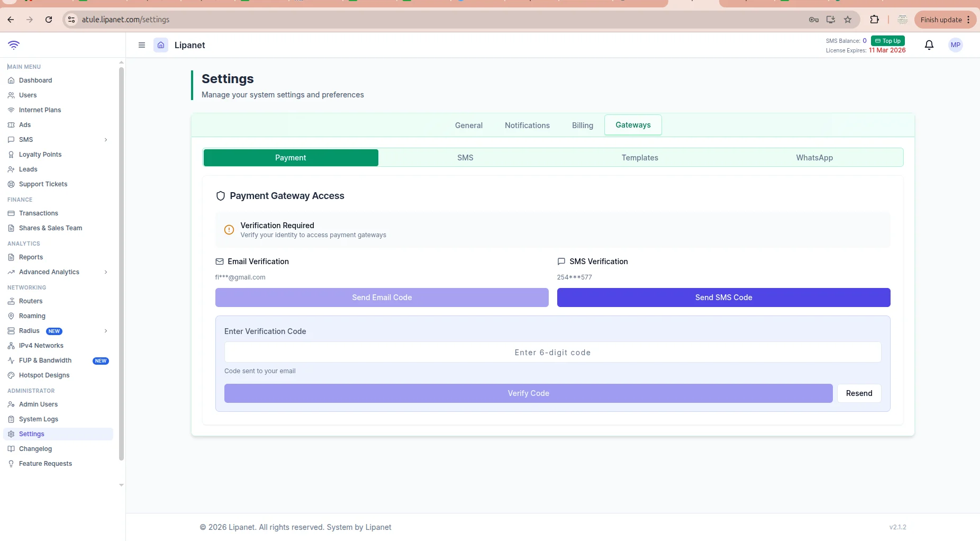
Task: Click the version label v2.1.2
Action: [897, 527]
